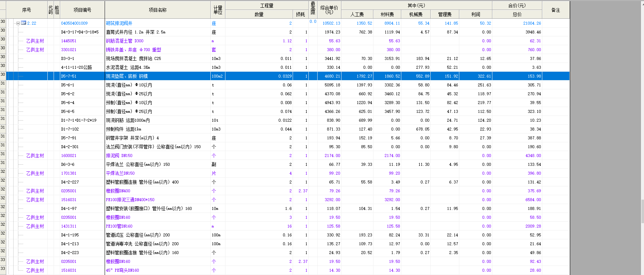Select code D4-2-223
The height and width of the screenshot is (275, 644).
pyautogui.click(x=70, y=253)
